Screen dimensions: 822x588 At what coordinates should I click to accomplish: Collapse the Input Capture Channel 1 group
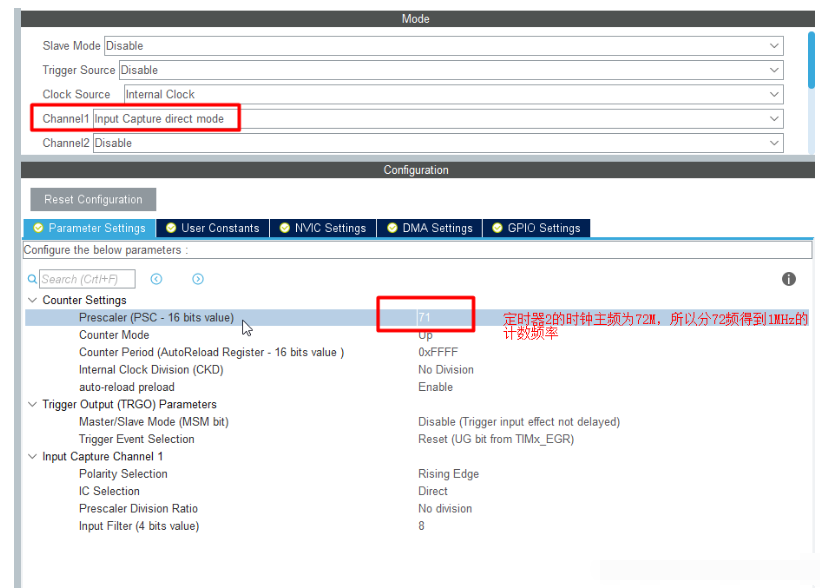click(x=32, y=457)
